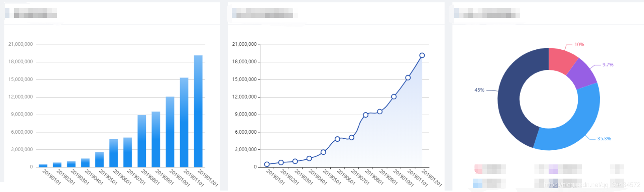
Task: Click the 10% label on donut chart
Action: click(579, 45)
